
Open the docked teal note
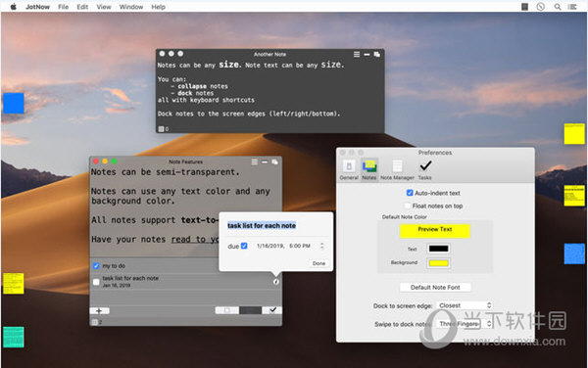14,337
